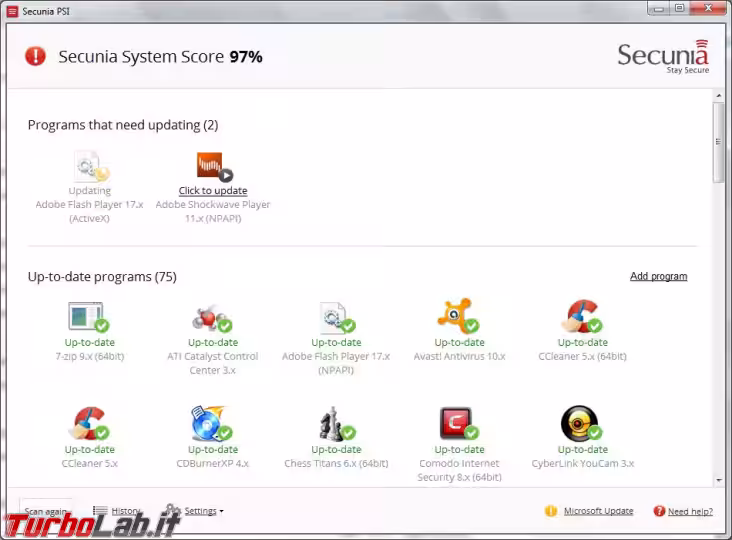Click the 'Chess Titans 6.x (64bit)' label
The width and height of the screenshot is (732, 540).
pos(336,463)
